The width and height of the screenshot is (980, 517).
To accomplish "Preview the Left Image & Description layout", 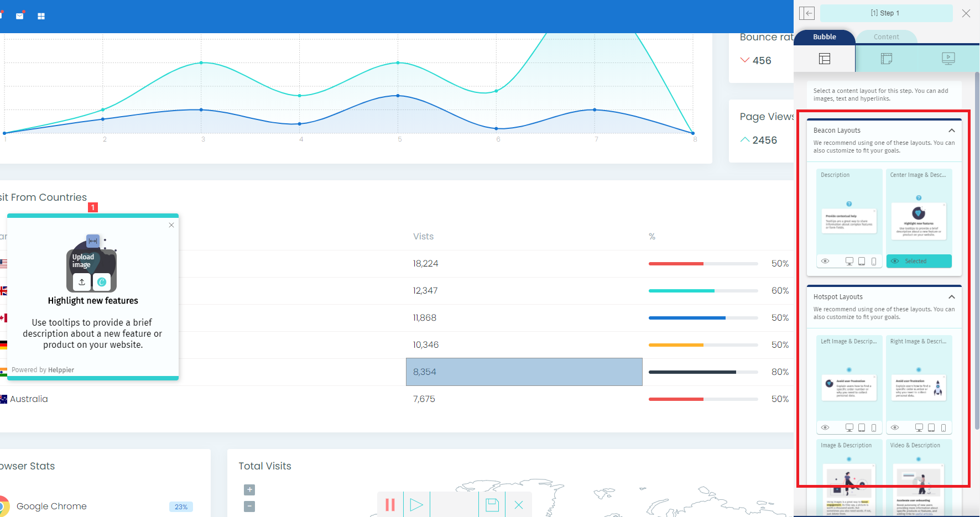I will (825, 427).
